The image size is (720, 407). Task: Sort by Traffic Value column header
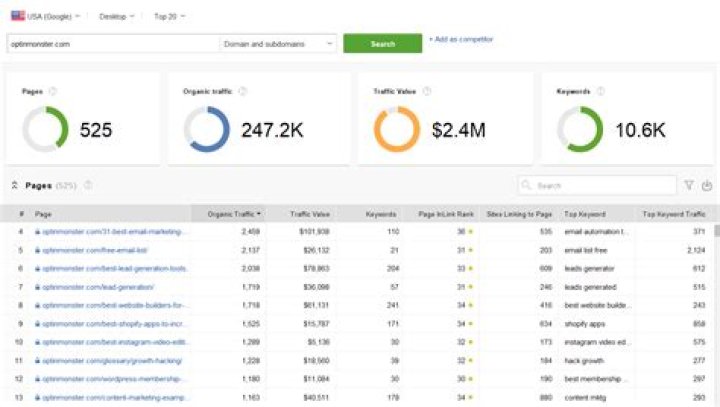coord(309,214)
